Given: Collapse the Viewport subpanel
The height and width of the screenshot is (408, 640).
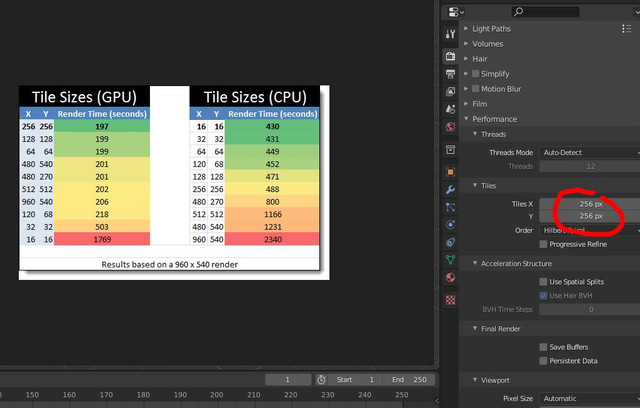Looking at the screenshot, I should 475,380.
